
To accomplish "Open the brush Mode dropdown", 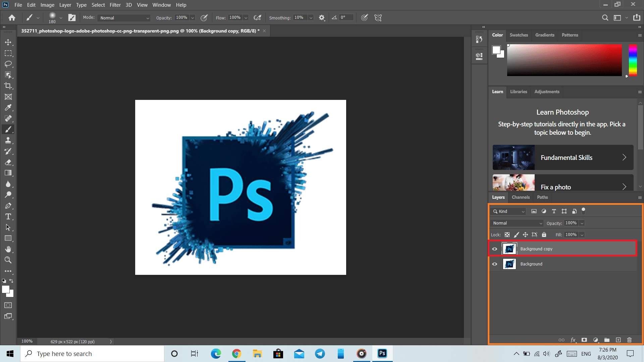I will click(x=124, y=18).
